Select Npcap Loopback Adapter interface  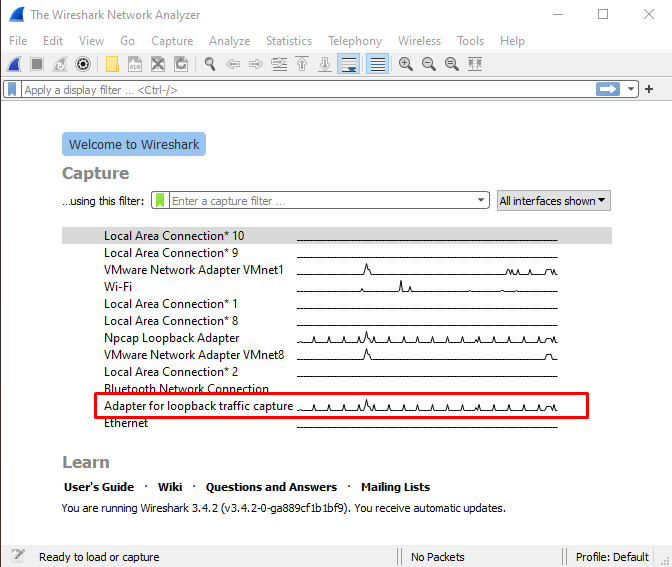pyautogui.click(x=337, y=338)
